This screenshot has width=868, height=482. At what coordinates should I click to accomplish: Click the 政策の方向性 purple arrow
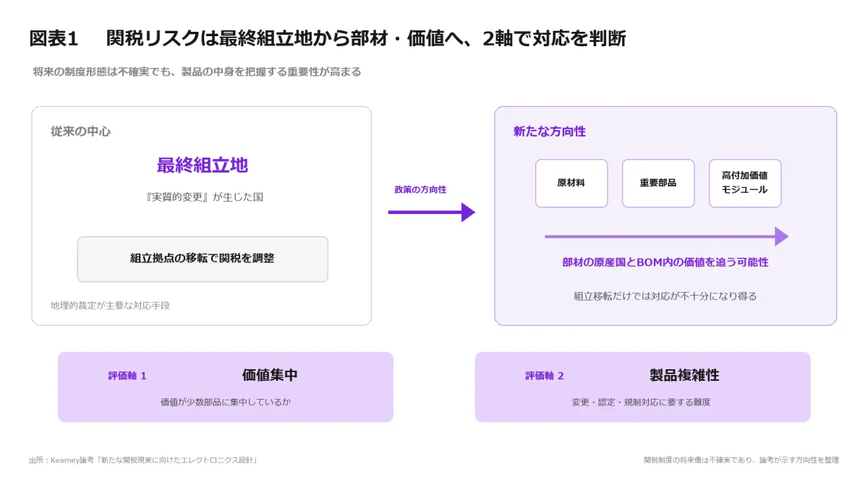(x=432, y=212)
